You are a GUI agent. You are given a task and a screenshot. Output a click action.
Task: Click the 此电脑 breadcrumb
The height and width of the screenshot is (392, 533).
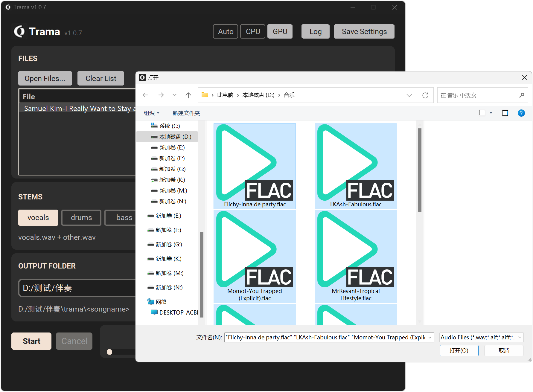(225, 95)
